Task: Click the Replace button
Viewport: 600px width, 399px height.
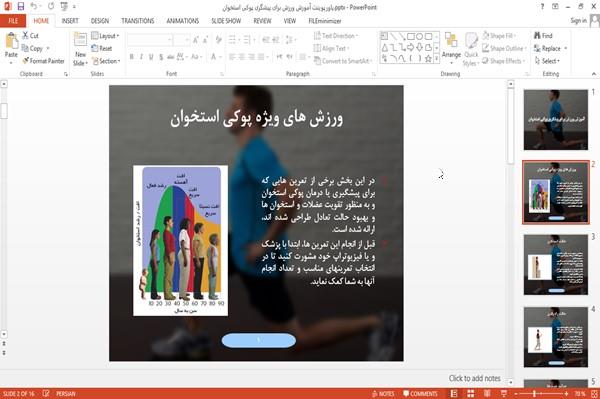Action: (551, 48)
